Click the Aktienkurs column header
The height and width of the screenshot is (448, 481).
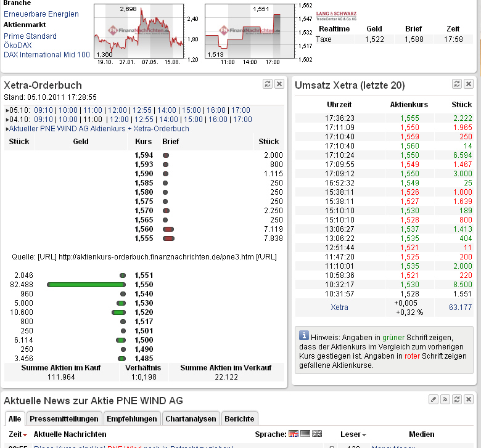(x=409, y=105)
